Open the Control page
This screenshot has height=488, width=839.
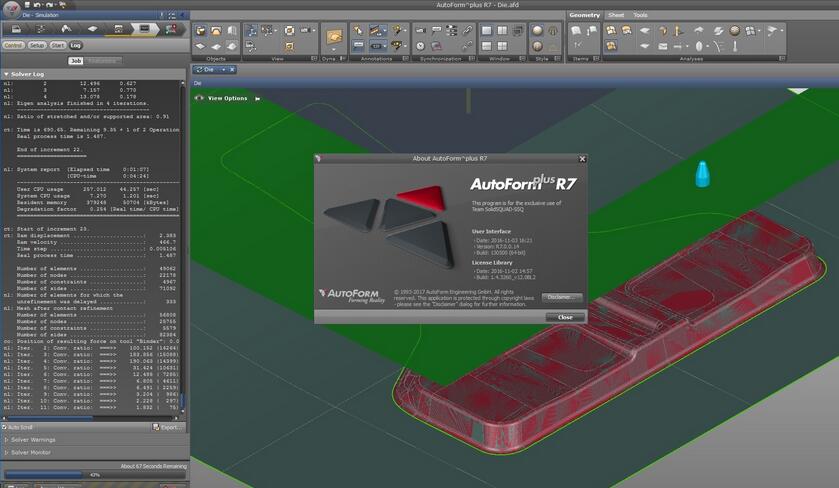point(13,45)
